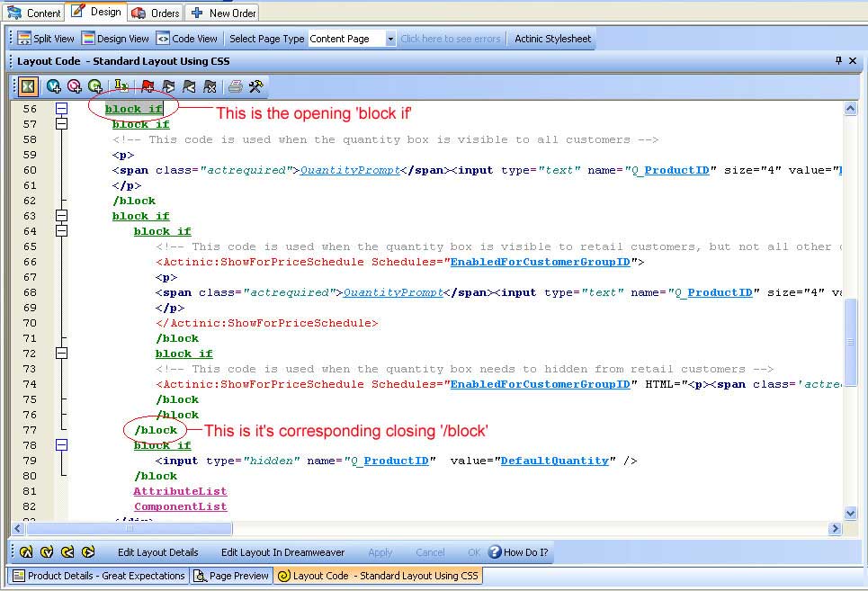
Task: Open the hammer and wrench tools icon
Action: point(255,86)
